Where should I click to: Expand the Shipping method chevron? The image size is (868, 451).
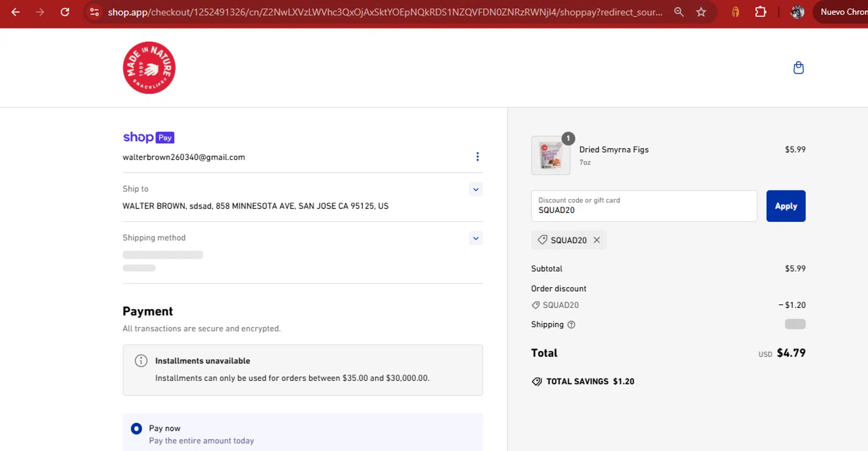click(x=476, y=238)
